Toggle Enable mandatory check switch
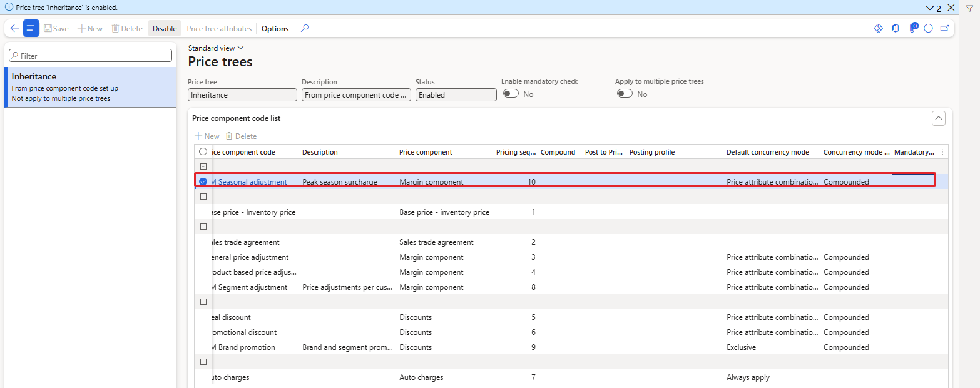This screenshot has width=980, height=388. [x=511, y=94]
